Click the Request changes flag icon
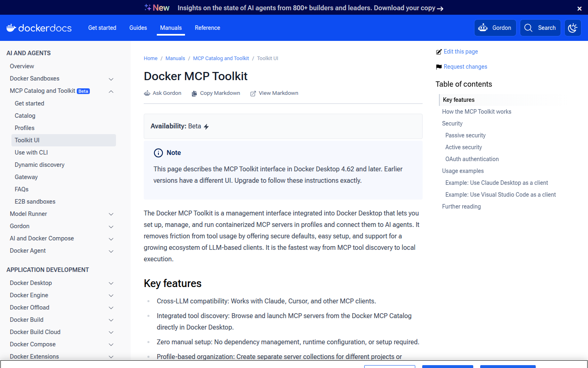Screen dimensions: 588x368 click(439, 67)
